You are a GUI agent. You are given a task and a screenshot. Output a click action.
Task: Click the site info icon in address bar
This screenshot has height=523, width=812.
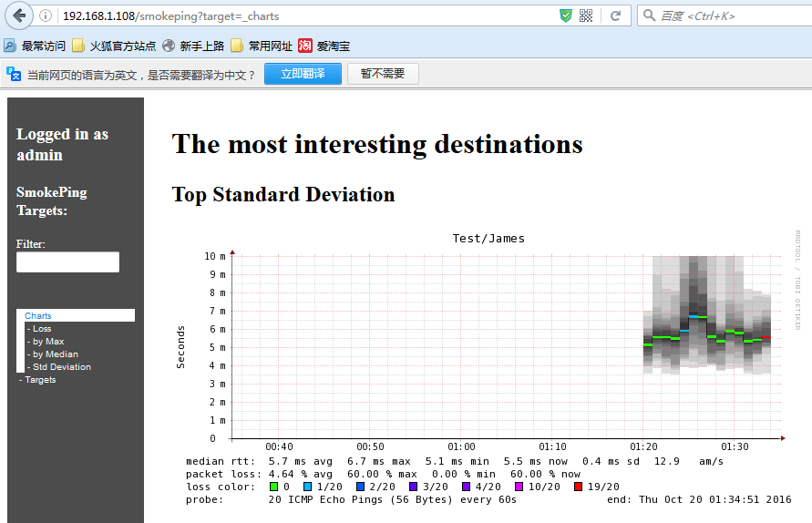[46, 16]
